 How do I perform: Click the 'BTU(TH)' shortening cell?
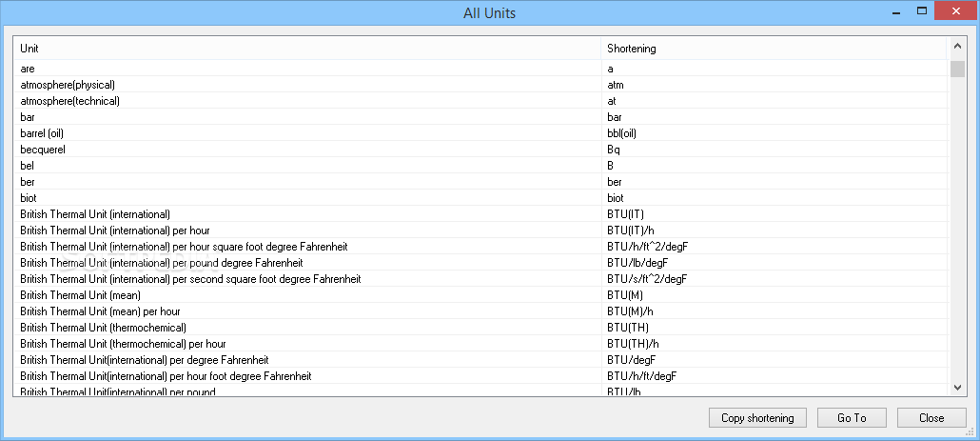(774, 329)
